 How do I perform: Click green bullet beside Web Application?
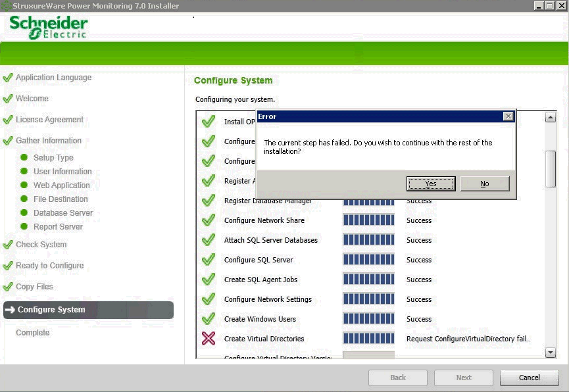pyautogui.click(x=24, y=185)
